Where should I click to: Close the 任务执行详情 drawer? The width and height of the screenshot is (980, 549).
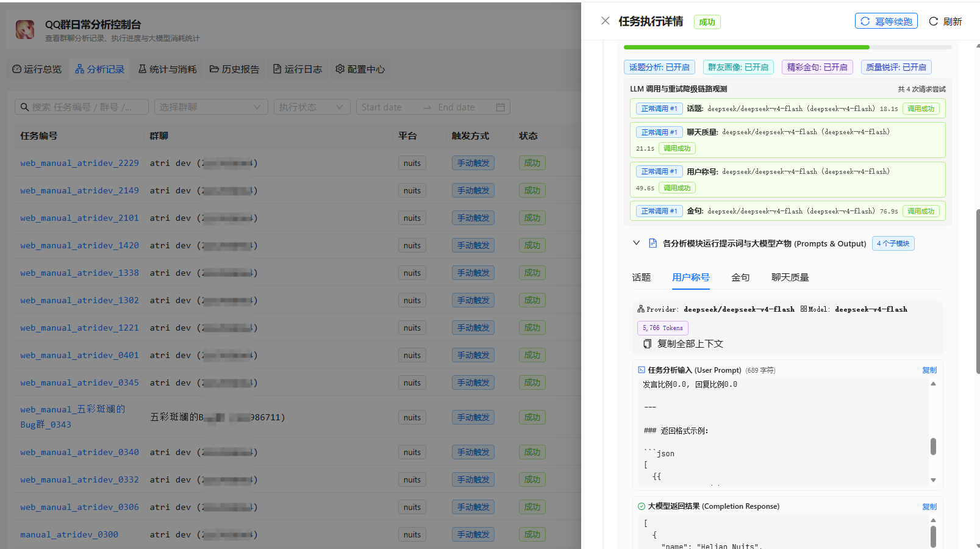point(605,21)
